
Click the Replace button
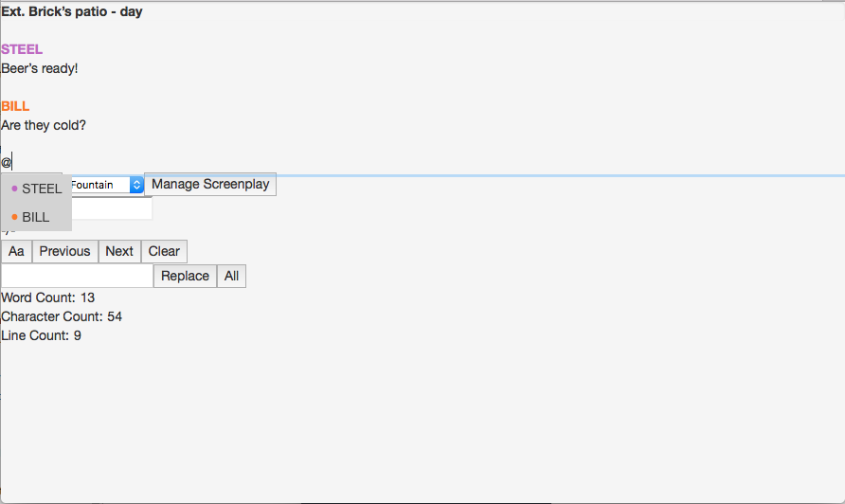[185, 276]
